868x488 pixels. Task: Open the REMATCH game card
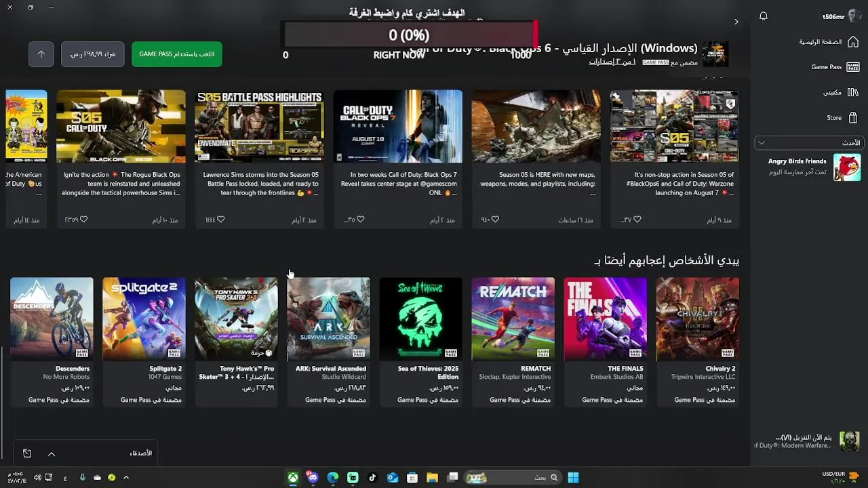pos(513,342)
